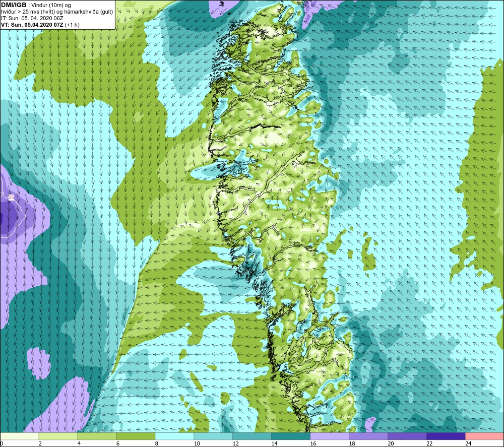Click the dark teal 14–16 m/s legend swatch

click(291, 436)
